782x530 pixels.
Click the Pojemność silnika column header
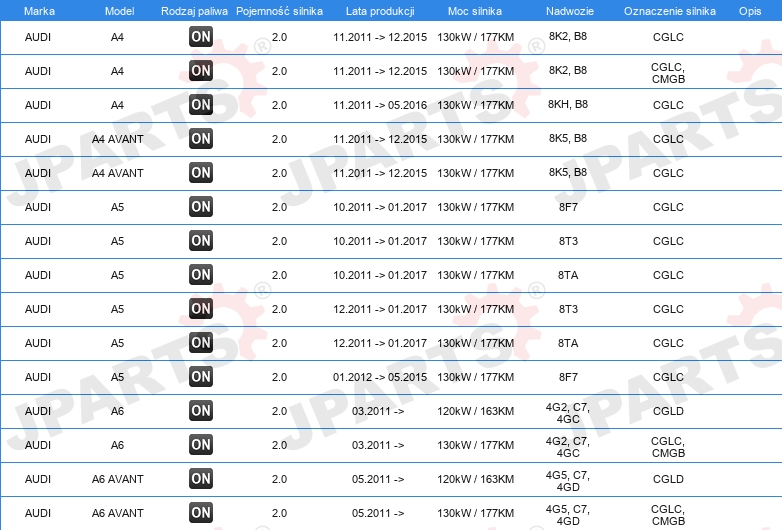pos(279,11)
